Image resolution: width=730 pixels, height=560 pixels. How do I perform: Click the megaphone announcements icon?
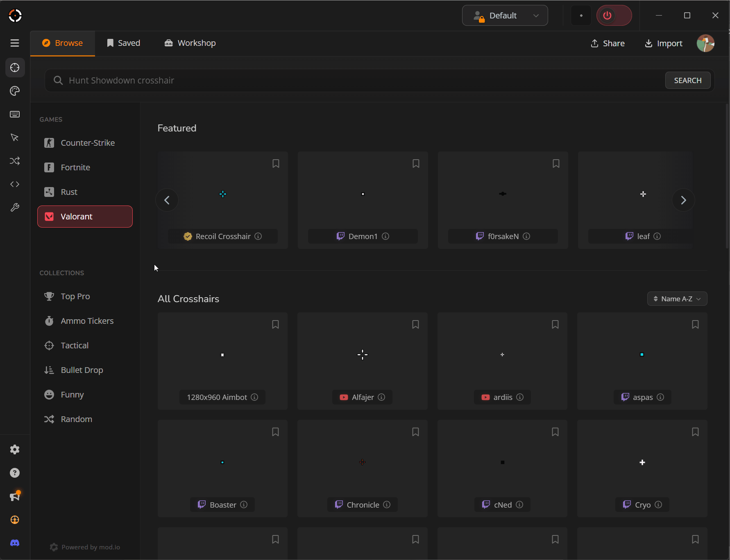click(x=15, y=496)
